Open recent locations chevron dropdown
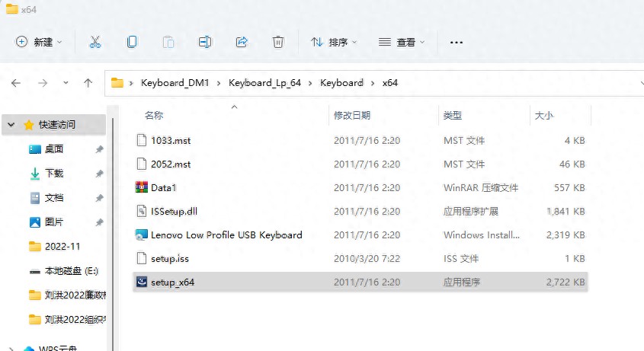Viewport: 644px width, 351px height. click(x=66, y=83)
